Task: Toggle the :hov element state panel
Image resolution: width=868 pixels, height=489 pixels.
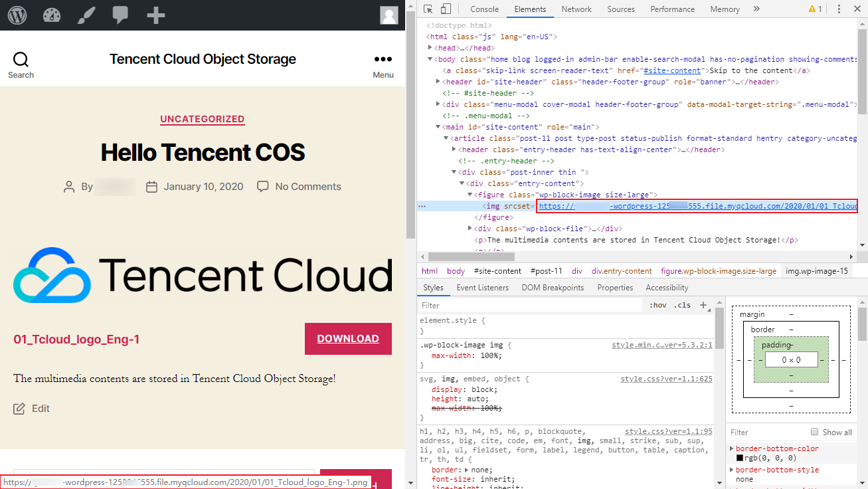Action: coord(658,305)
